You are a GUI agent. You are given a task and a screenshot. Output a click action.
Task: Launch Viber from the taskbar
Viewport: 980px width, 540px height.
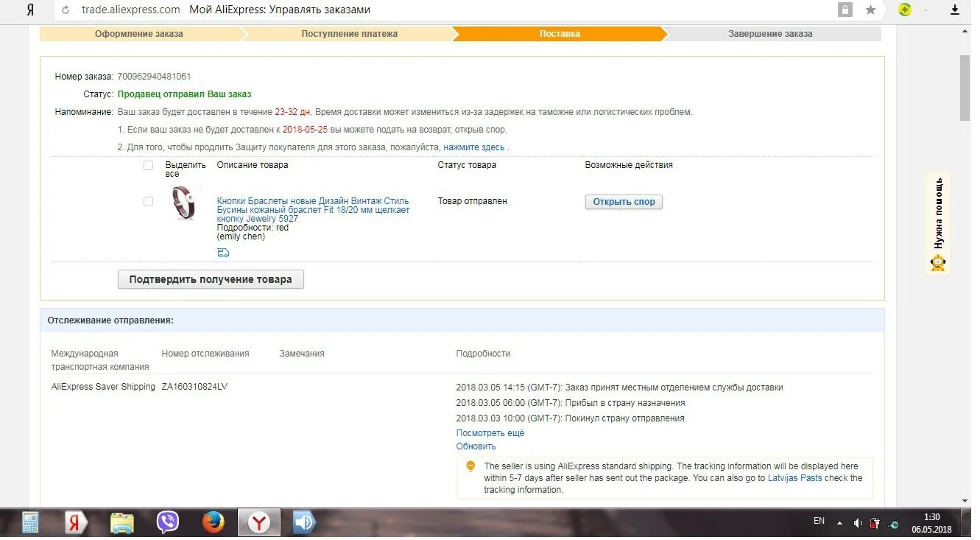coord(168,523)
